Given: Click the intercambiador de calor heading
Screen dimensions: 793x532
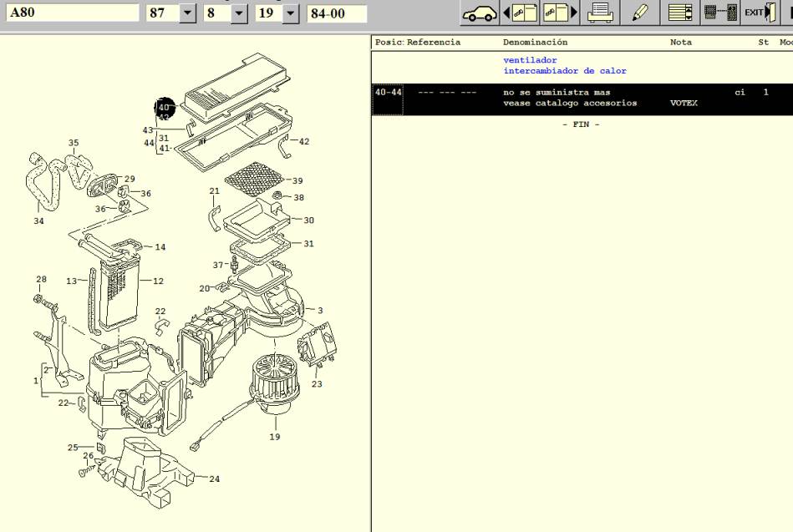Looking at the screenshot, I should pyautogui.click(x=564, y=71).
